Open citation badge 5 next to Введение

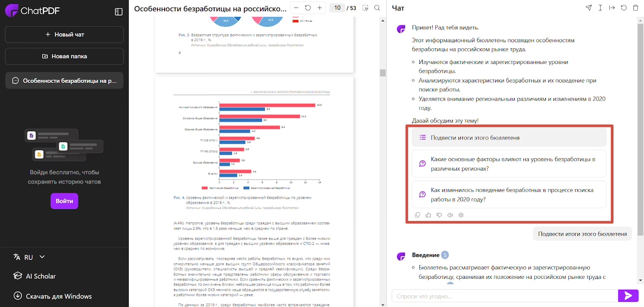pos(445,255)
